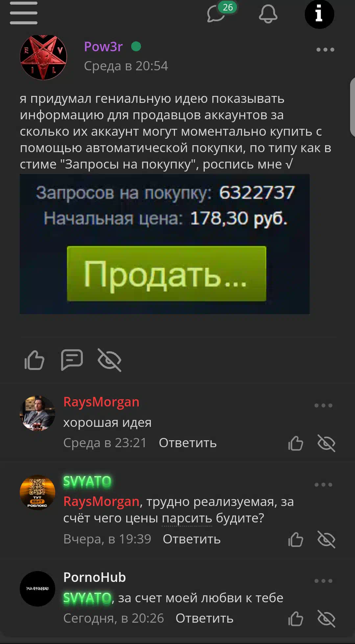
Task: Open the round info icon in the header
Action: 319,14
